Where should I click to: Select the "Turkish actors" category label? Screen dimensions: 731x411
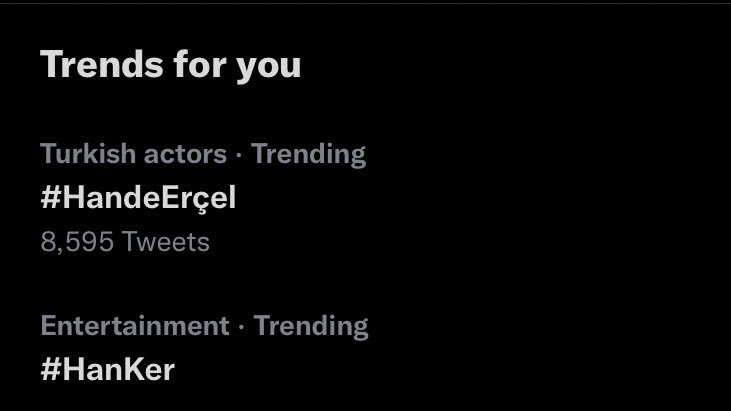tap(133, 154)
